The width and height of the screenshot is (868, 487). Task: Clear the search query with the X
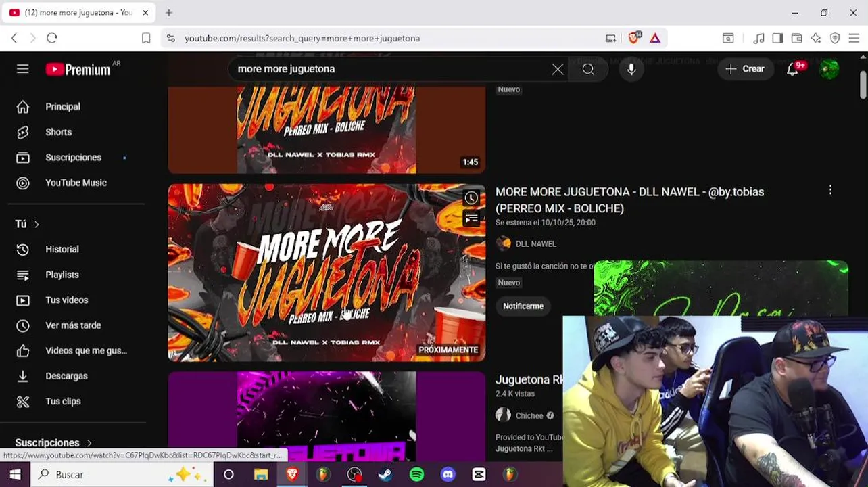click(558, 69)
